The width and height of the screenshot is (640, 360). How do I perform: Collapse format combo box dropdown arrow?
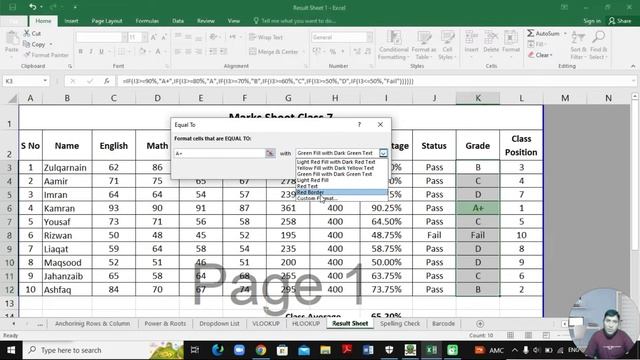[383, 153]
